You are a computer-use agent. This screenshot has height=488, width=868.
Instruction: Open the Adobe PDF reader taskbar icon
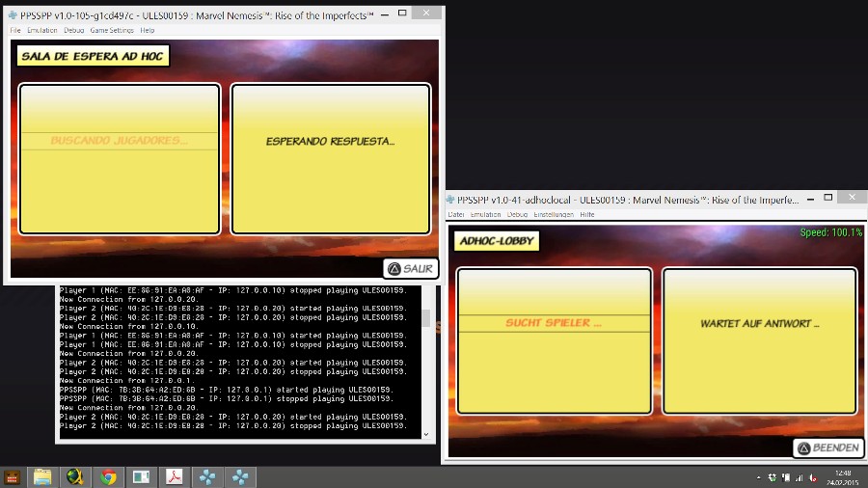[x=174, y=476]
